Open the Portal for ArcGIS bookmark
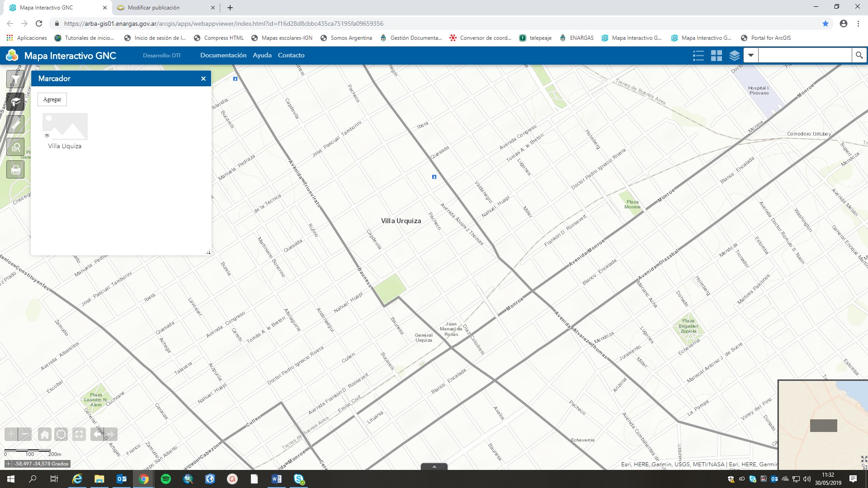 click(x=766, y=38)
